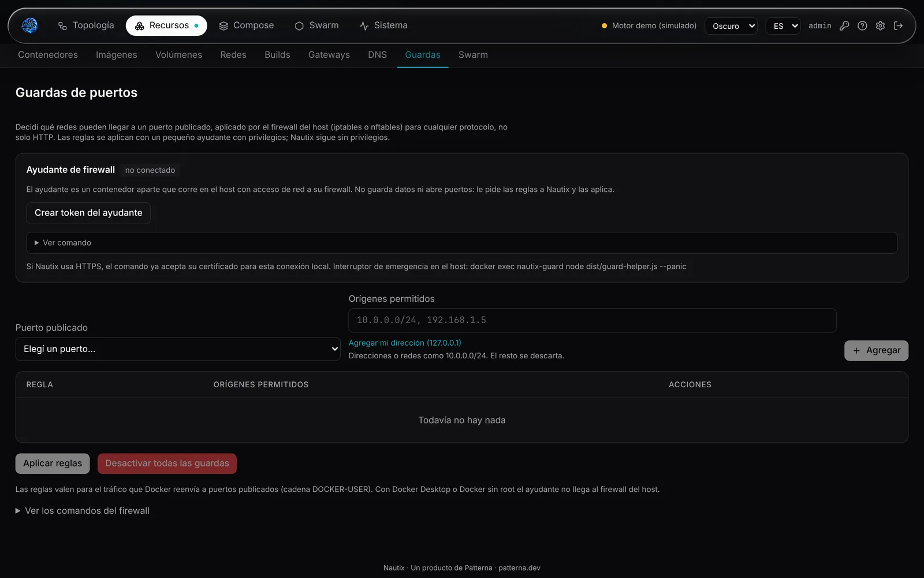Open the Elegí un puerto dropdown
924x578 pixels.
(178, 349)
